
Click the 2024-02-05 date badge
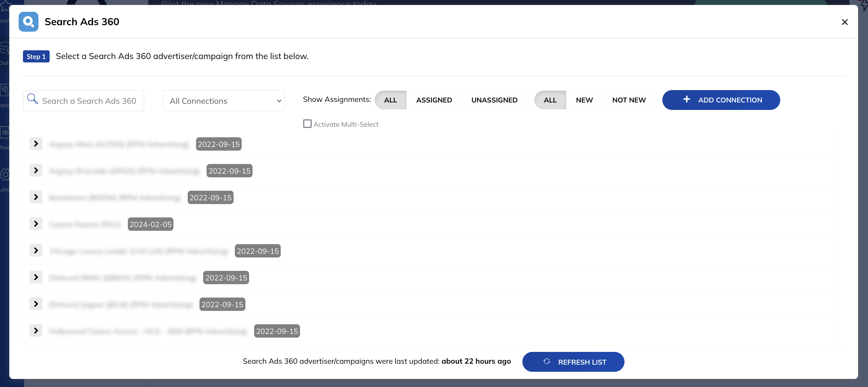[151, 224]
